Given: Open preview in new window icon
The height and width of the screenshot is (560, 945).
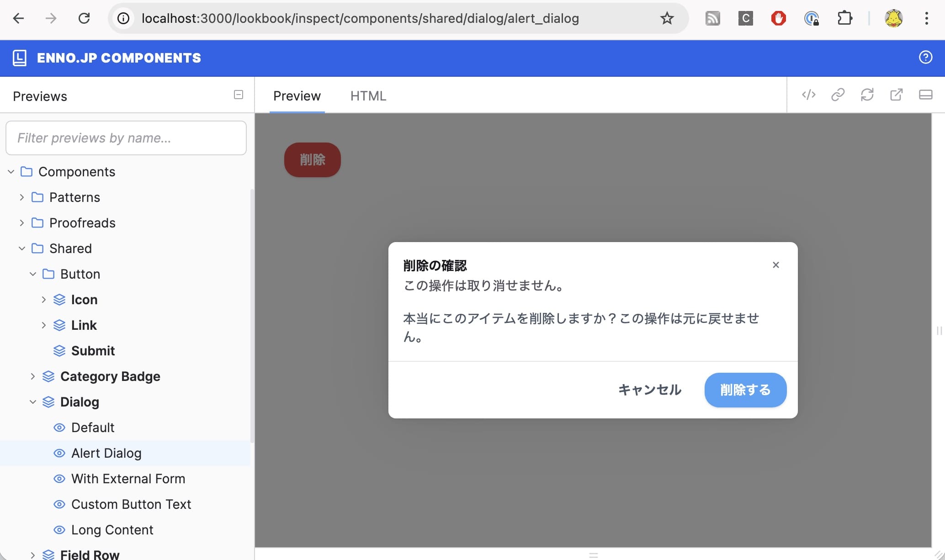Looking at the screenshot, I should tap(896, 95).
